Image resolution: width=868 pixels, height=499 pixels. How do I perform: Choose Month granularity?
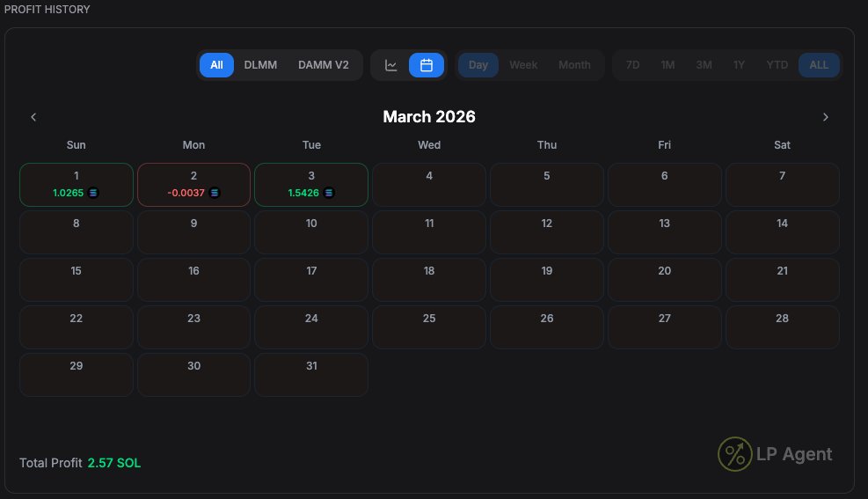pyautogui.click(x=574, y=65)
